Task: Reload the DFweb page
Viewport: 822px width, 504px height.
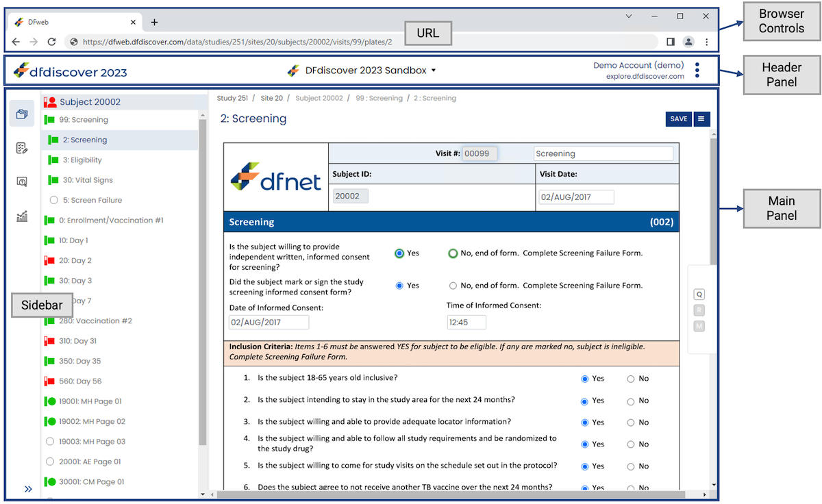Action: [51, 42]
